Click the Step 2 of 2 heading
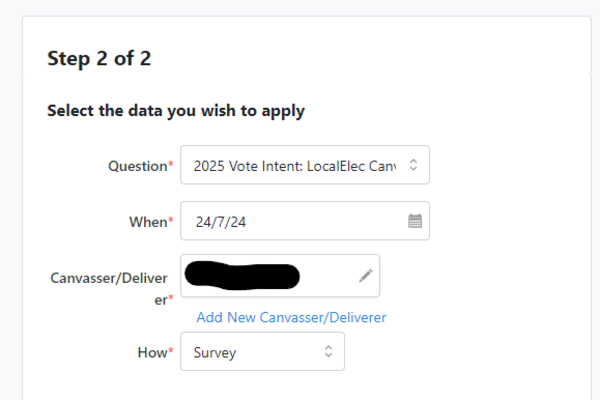Screen dimensions: 600x400 click(x=99, y=58)
